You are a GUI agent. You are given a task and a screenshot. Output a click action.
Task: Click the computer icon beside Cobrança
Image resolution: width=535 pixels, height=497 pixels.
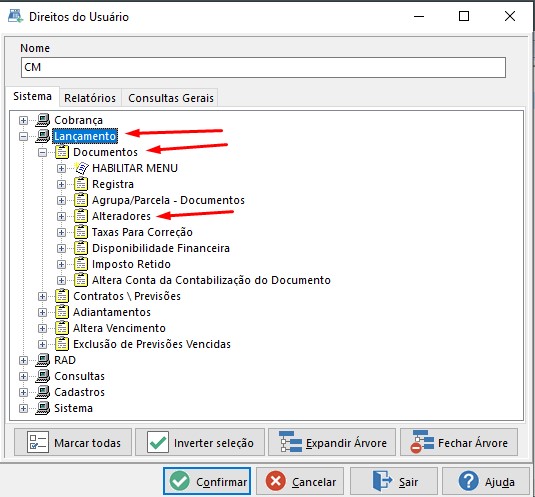[x=43, y=120]
